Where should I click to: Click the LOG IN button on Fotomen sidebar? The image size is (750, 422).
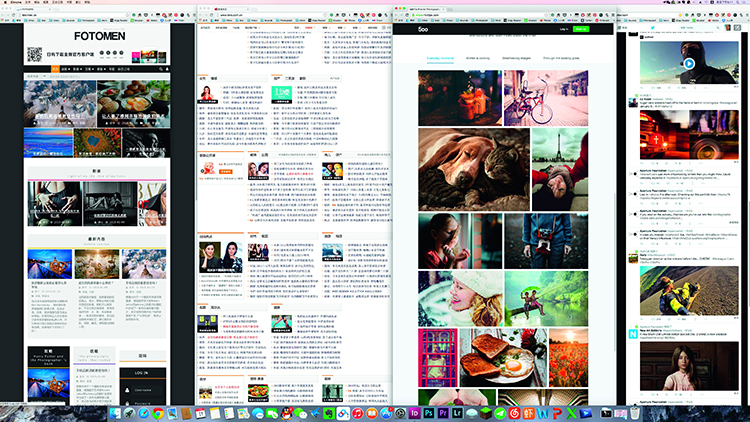coord(141,371)
